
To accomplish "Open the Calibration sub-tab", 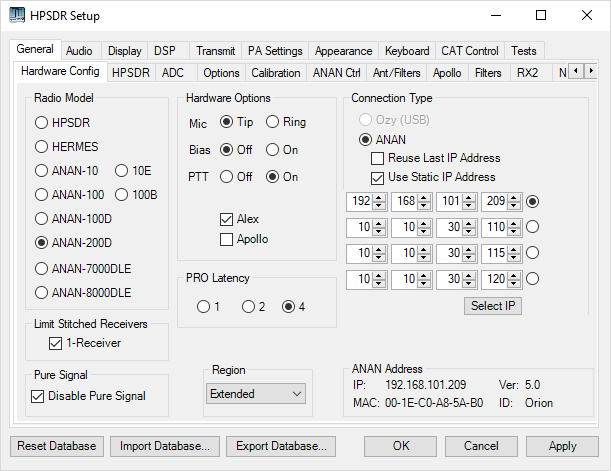I will [x=276, y=73].
